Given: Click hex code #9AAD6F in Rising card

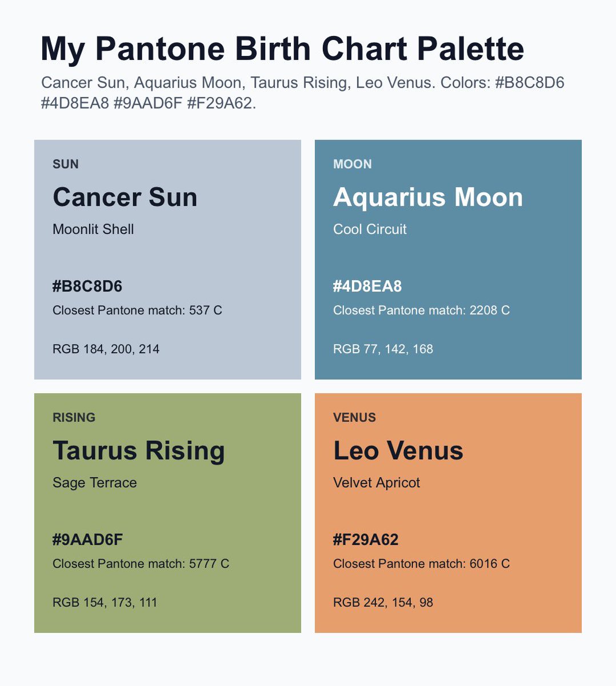Looking at the screenshot, I should [x=88, y=540].
